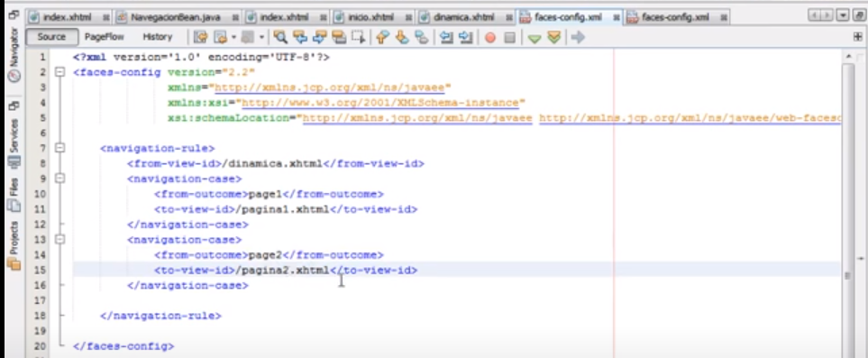Find previous occurrence icon
Image resolution: width=868 pixels, height=358 pixels.
pyautogui.click(x=300, y=37)
